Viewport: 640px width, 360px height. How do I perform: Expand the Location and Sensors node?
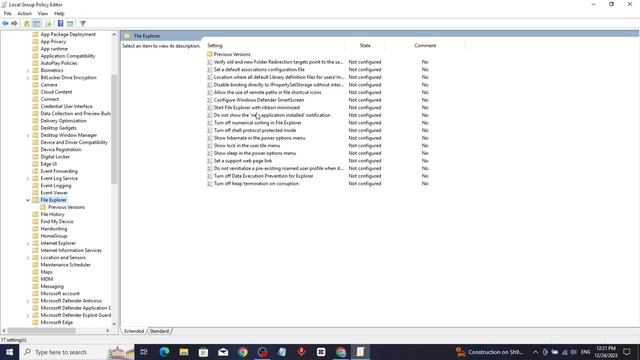tap(28, 258)
